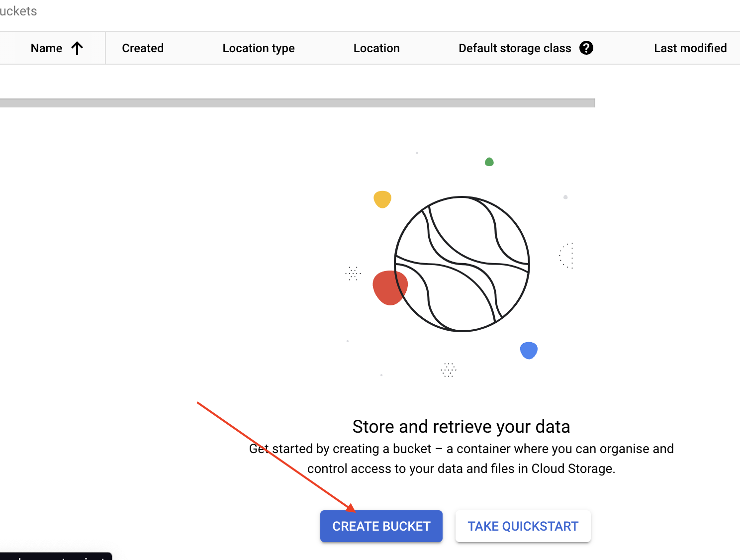
Task: Click the dotted half-circle right of the globe
Action: click(x=567, y=256)
